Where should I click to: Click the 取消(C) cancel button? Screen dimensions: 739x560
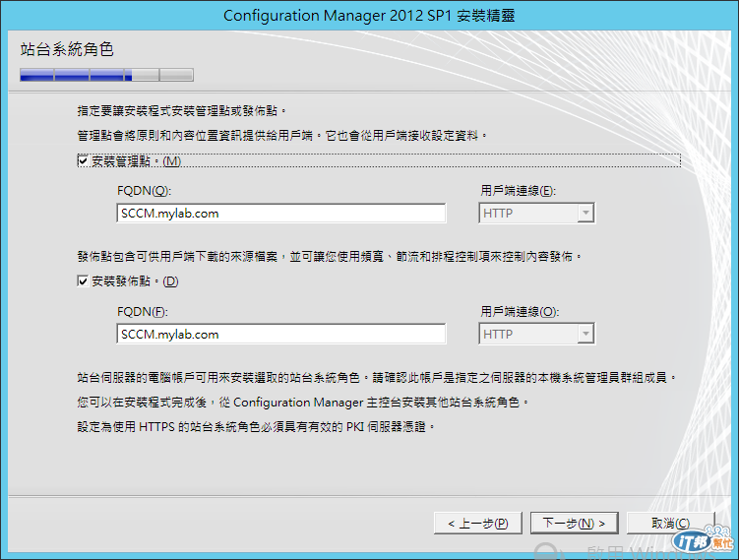[671, 524]
